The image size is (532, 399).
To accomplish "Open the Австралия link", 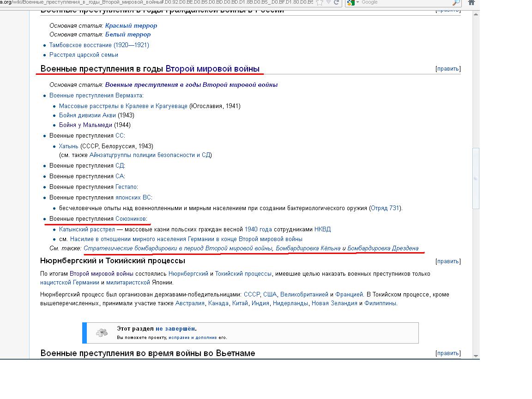I will coord(190,303).
